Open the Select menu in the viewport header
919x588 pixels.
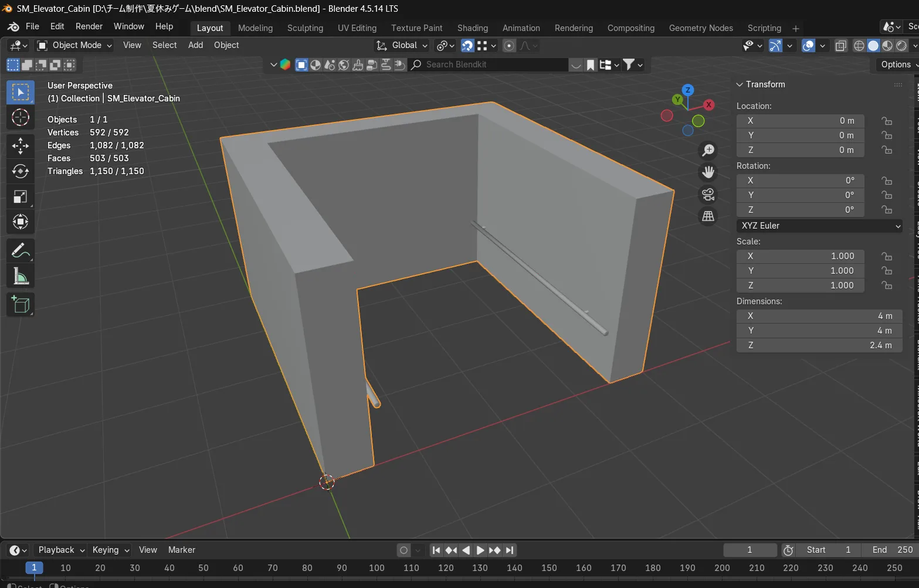[x=164, y=45]
